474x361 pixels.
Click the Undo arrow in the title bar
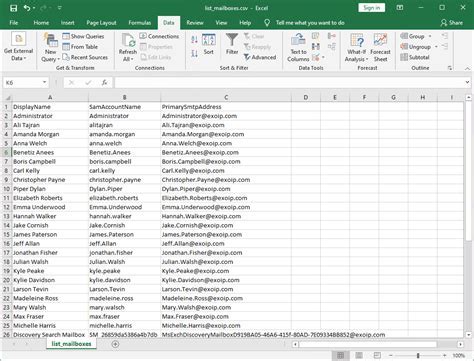point(27,8)
